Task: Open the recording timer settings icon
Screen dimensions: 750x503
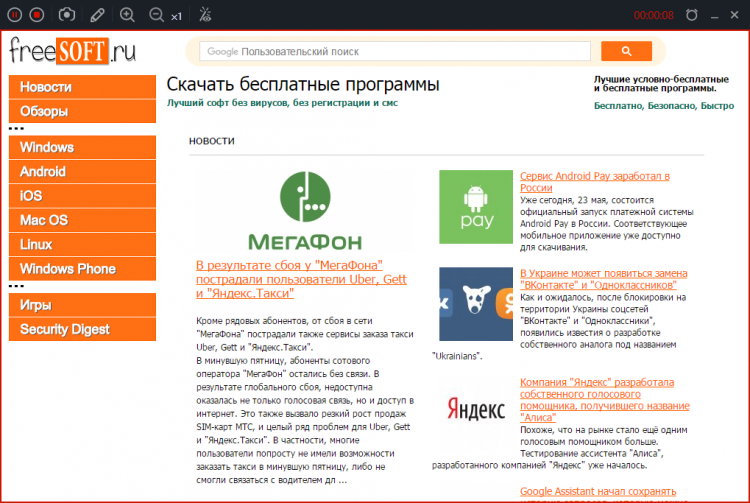Action: 692,15
